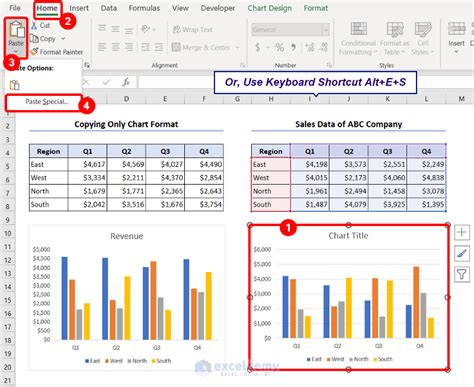The height and width of the screenshot is (387, 474).
Task: Expand the Paste dropdown arrow
Action: pos(16,52)
